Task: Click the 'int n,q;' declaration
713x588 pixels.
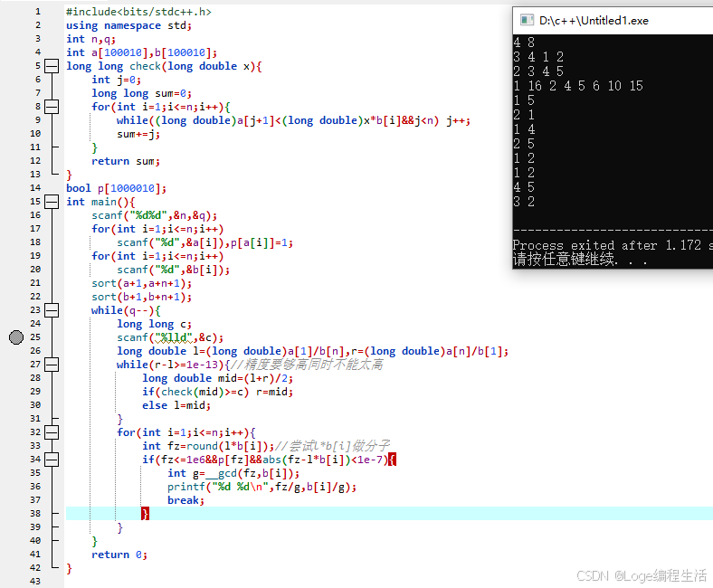Action: point(91,39)
